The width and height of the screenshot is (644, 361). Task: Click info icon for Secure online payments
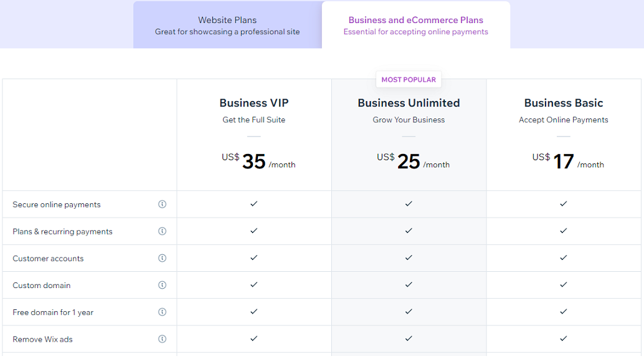tap(162, 204)
